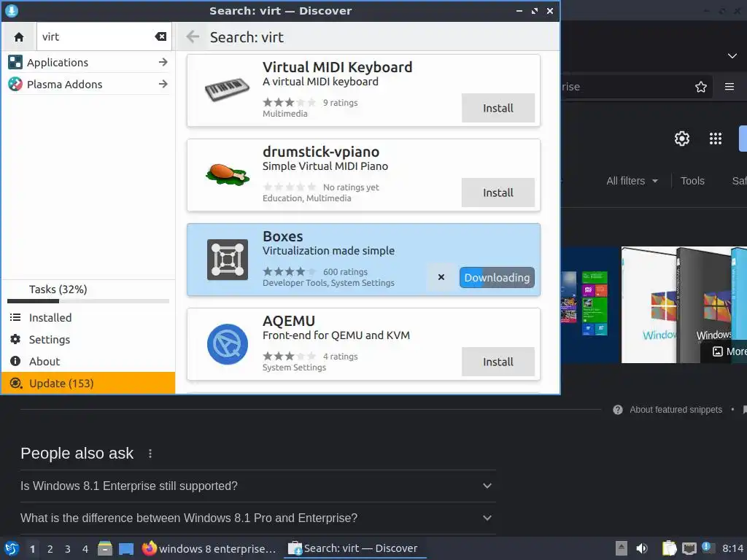The height and width of the screenshot is (560, 747).
Task: Open the Boxes app title
Action: click(x=282, y=236)
